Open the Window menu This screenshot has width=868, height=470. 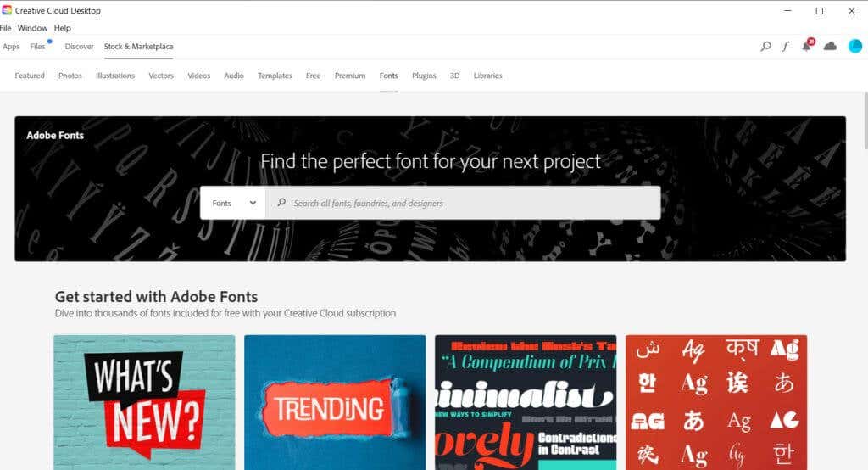(x=32, y=28)
